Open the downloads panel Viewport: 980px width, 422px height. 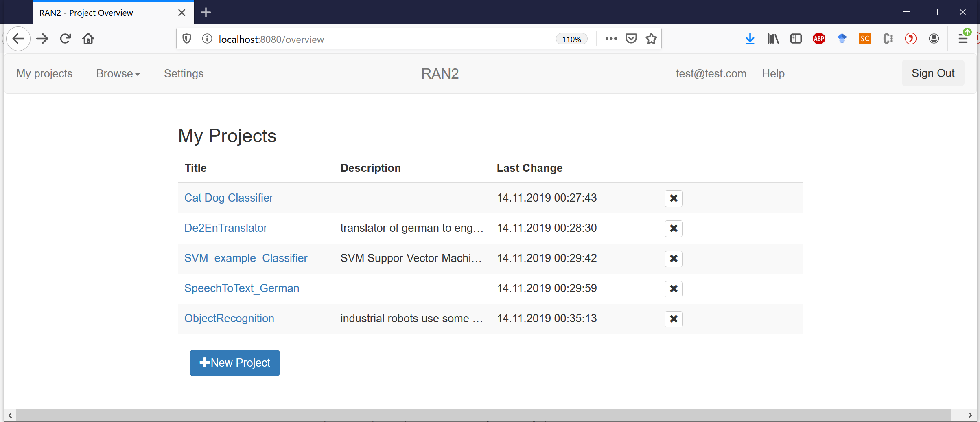(x=750, y=39)
